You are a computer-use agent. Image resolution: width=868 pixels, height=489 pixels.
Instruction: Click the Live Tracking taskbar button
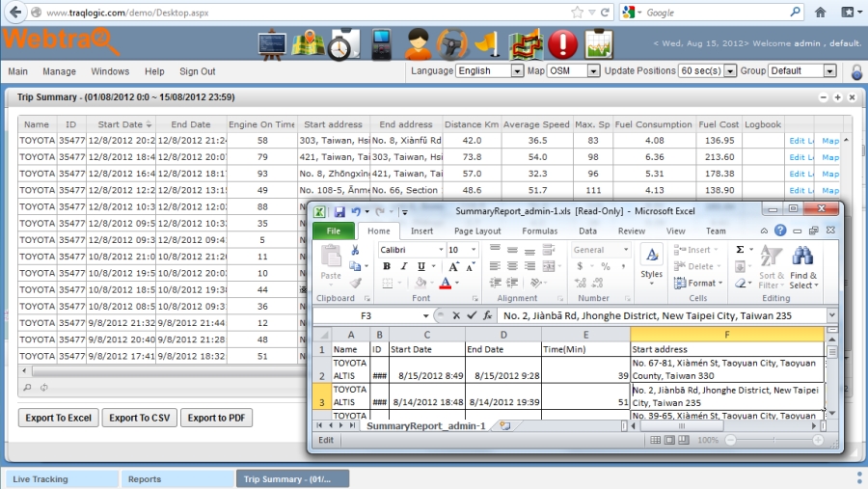click(63, 479)
